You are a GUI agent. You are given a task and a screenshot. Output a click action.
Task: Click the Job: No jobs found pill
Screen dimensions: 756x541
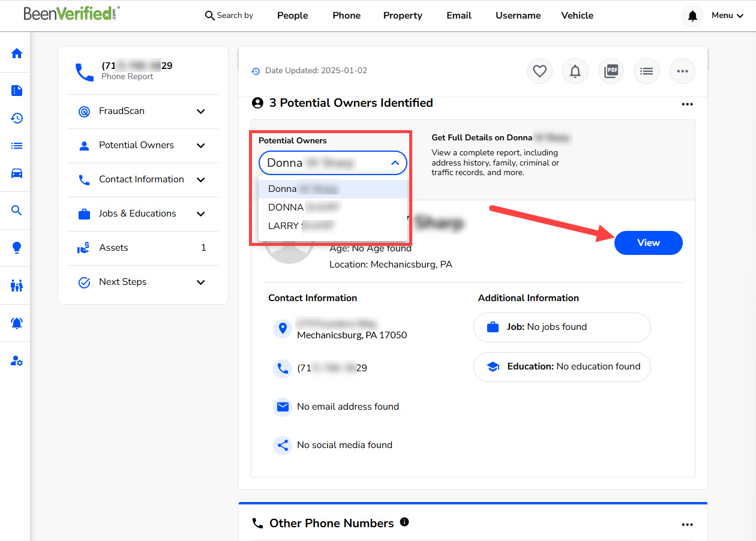click(562, 327)
